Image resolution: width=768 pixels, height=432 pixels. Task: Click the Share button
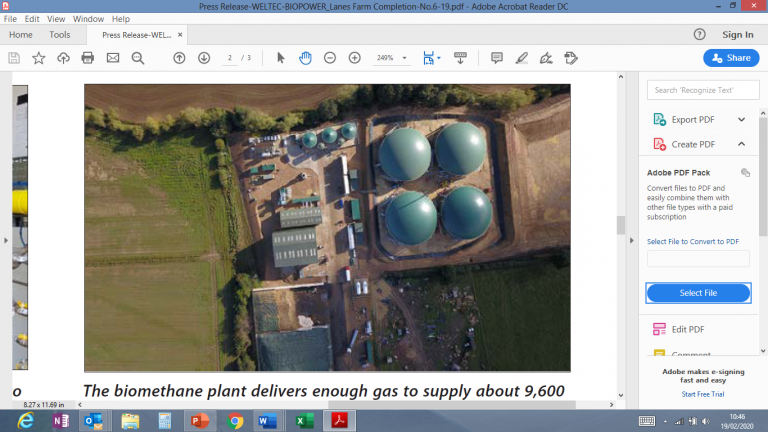click(731, 58)
